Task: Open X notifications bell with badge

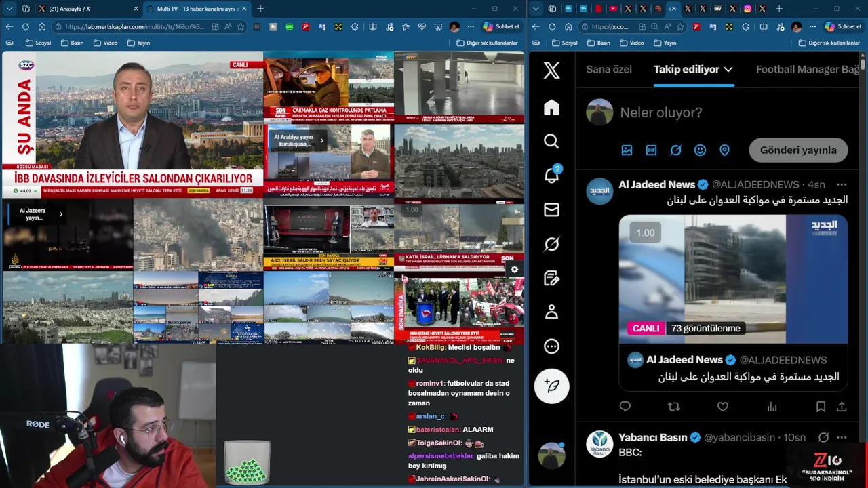Action: (551, 176)
